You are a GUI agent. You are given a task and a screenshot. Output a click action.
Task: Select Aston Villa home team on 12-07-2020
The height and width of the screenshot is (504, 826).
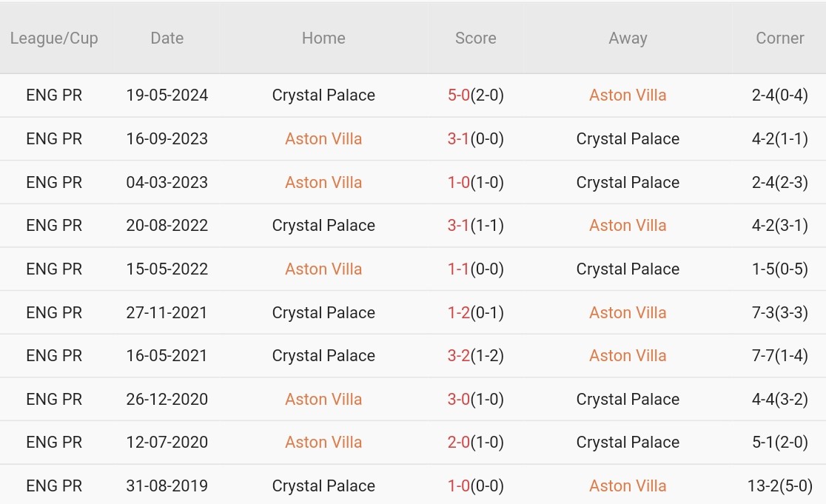(x=323, y=443)
